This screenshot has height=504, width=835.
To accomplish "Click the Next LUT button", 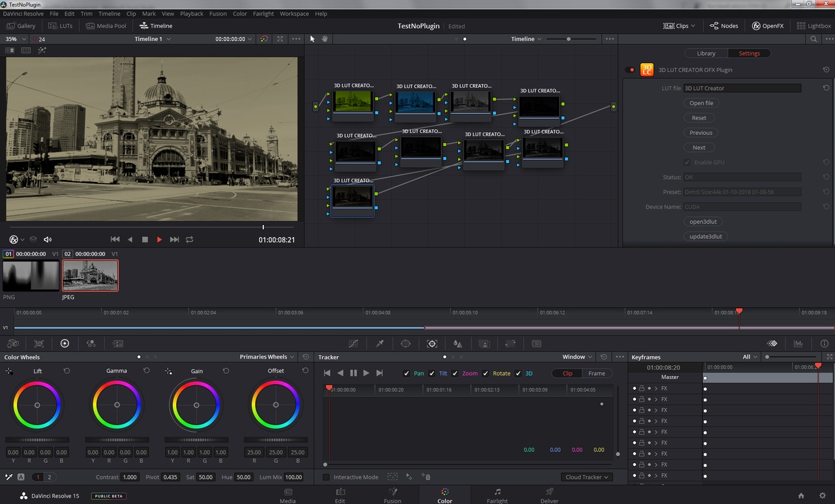I will click(x=699, y=147).
